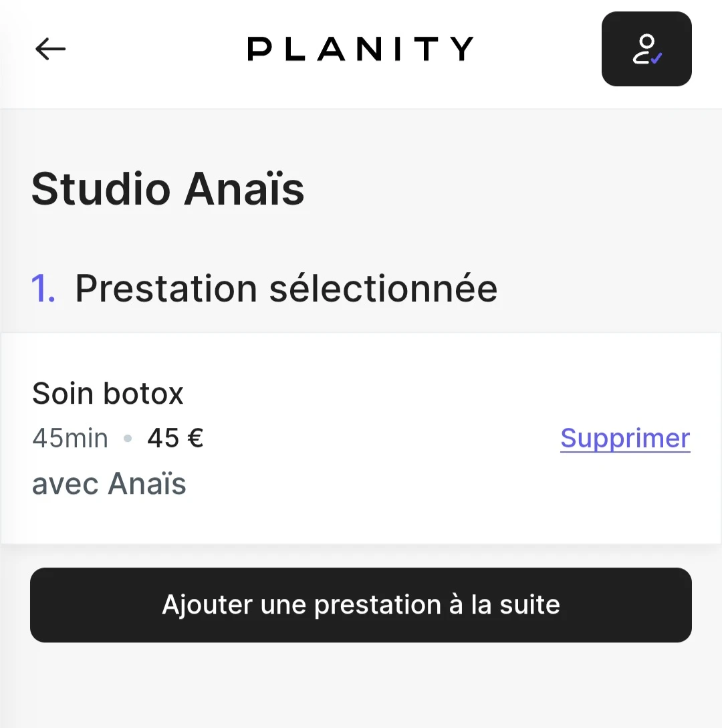This screenshot has width=722, height=728.
Task: Tap the avec Anaïs staff label
Action: coord(109,484)
